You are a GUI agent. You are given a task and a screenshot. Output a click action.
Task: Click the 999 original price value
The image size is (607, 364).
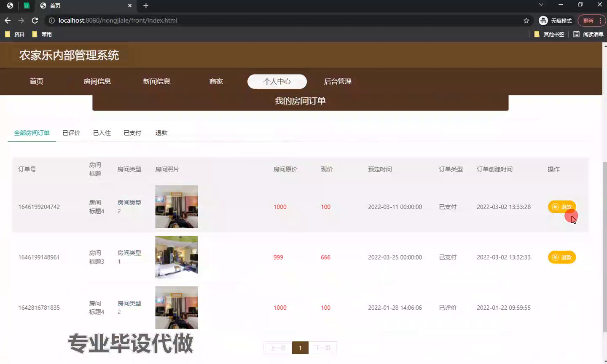coord(278,257)
